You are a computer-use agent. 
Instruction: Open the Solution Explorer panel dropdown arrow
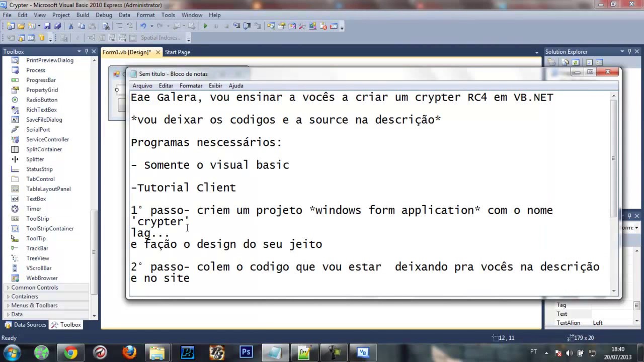point(622,51)
